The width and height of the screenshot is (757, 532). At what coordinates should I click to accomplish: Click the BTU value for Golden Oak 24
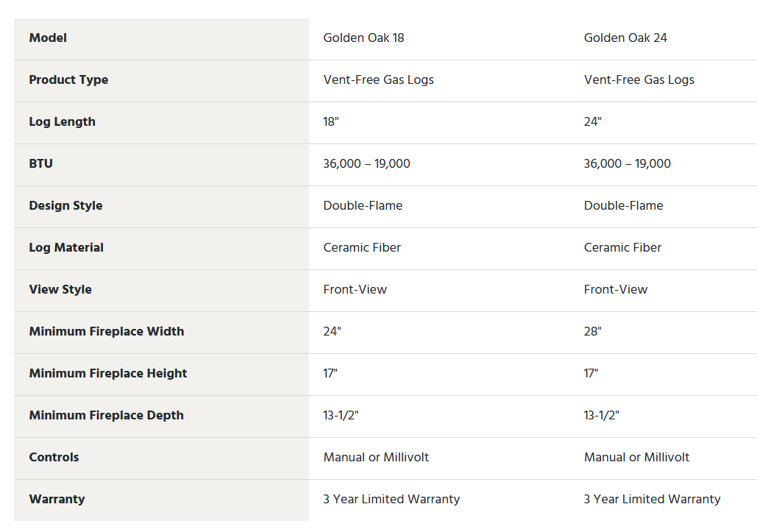point(627,163)
